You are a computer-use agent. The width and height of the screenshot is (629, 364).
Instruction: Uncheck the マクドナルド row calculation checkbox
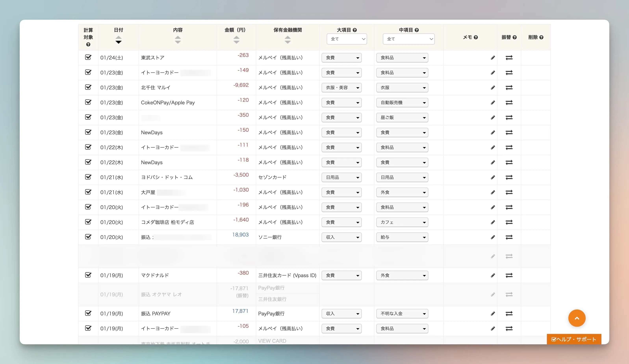[x=88, y=275]
